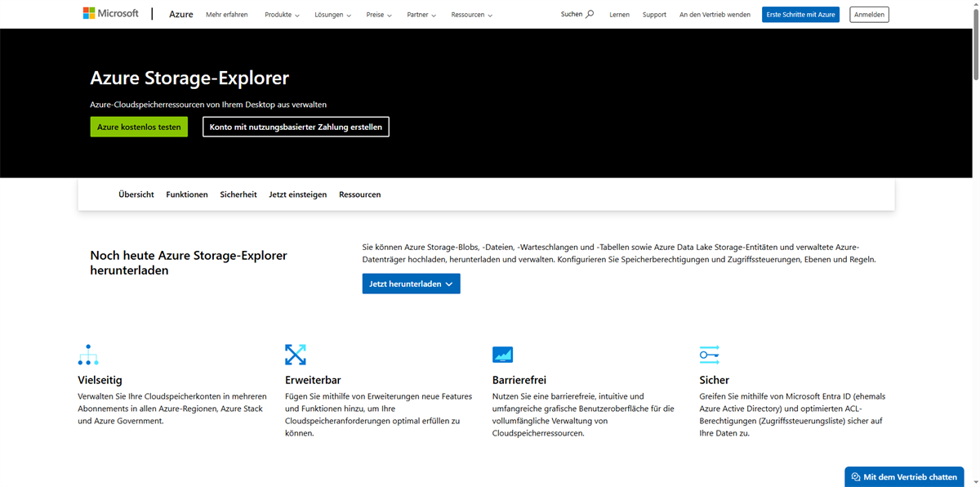This screenshot has width=980, height=487.
Task: Click the Vielseitig heading
Action: coord(100,380)
